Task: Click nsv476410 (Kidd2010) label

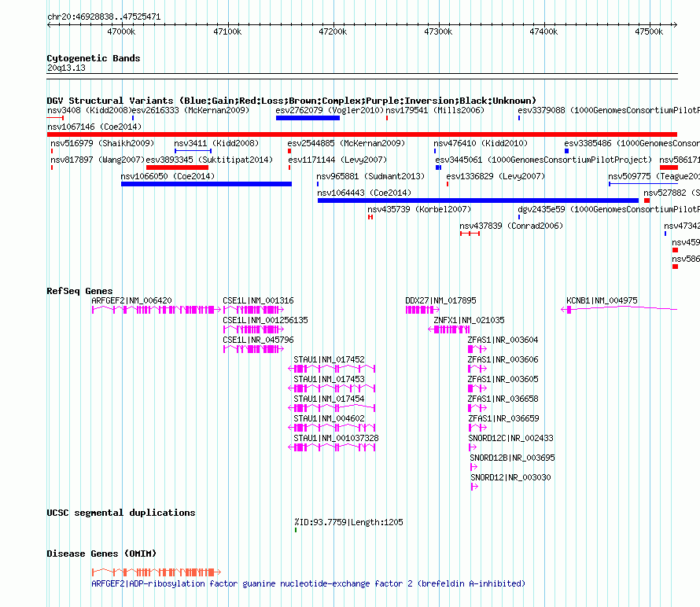Action: [x=481, y=143]
